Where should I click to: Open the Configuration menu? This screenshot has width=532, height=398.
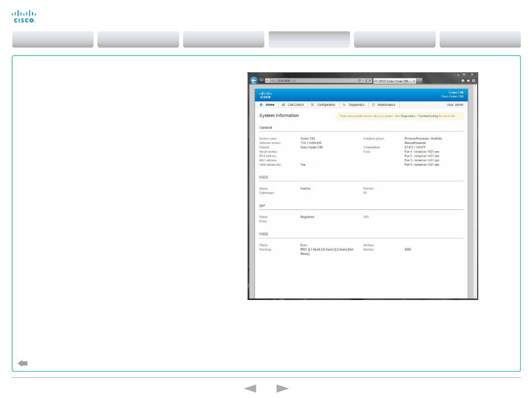tap(323, 105)
